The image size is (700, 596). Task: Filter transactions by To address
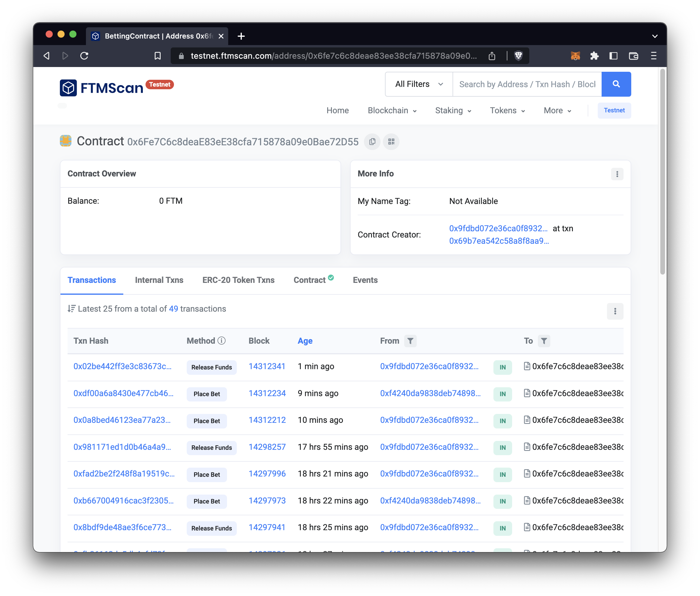544,341
